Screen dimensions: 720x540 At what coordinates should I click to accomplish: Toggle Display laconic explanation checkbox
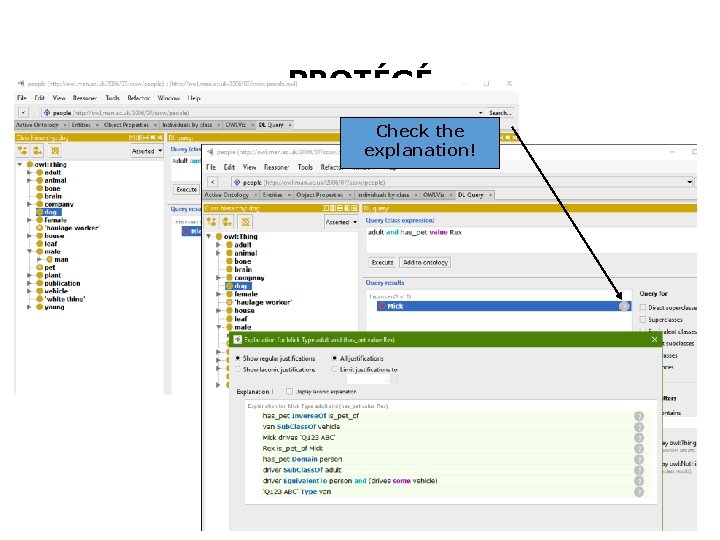pyautogui.click(x=289, y=392)
